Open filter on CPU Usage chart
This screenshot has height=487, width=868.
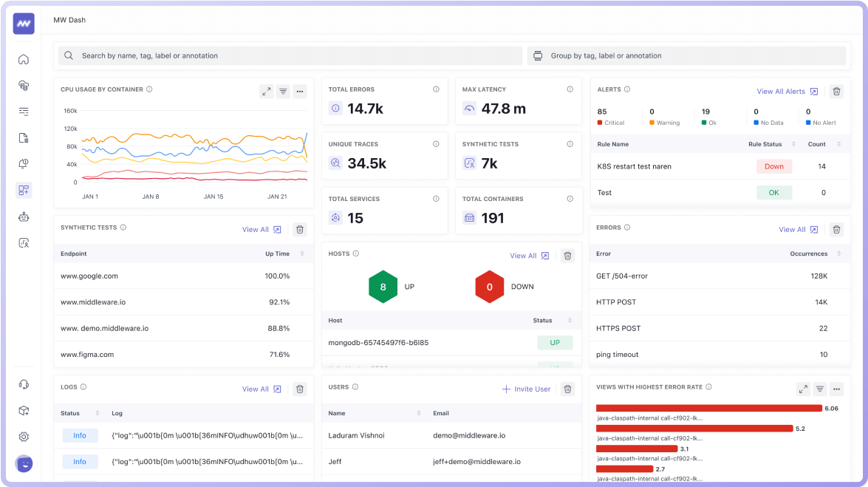283,92
